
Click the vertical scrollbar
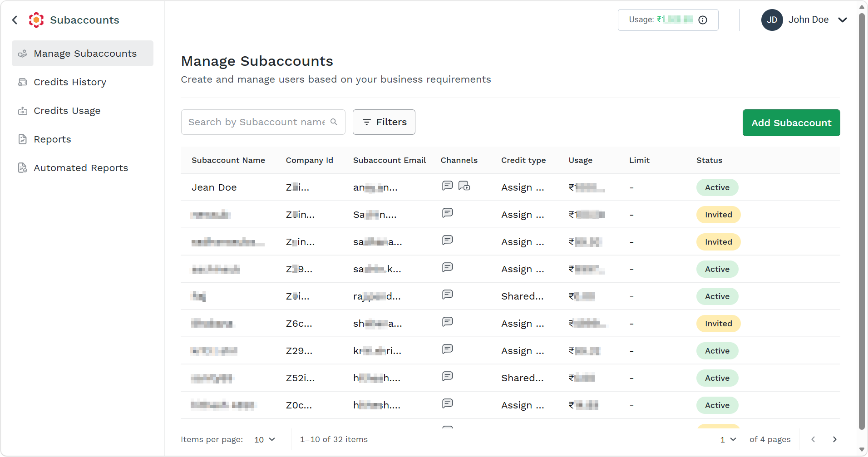coord(862,221)
